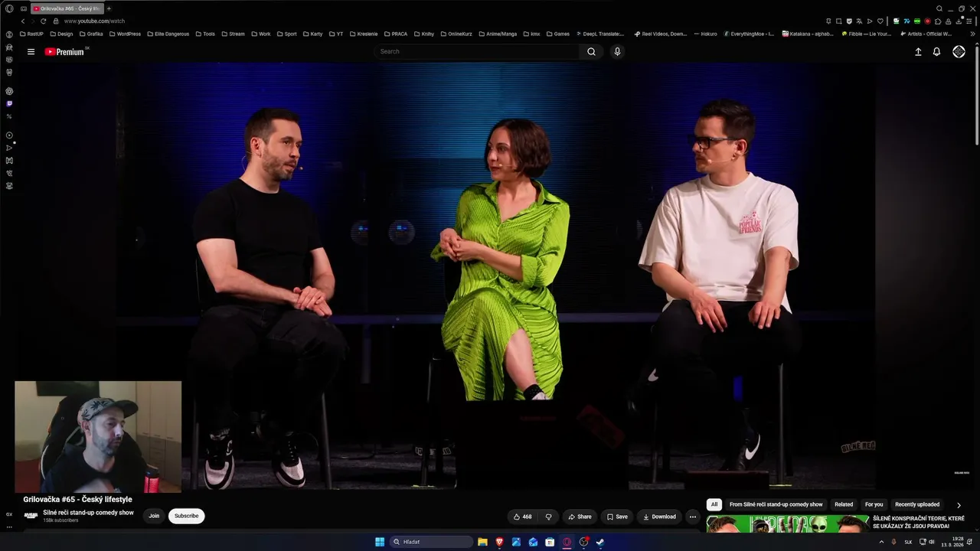Show next related chips with arrow
The width and height of the screenshot is (980, 551).
pyautogui.click(x=959, y=505)
